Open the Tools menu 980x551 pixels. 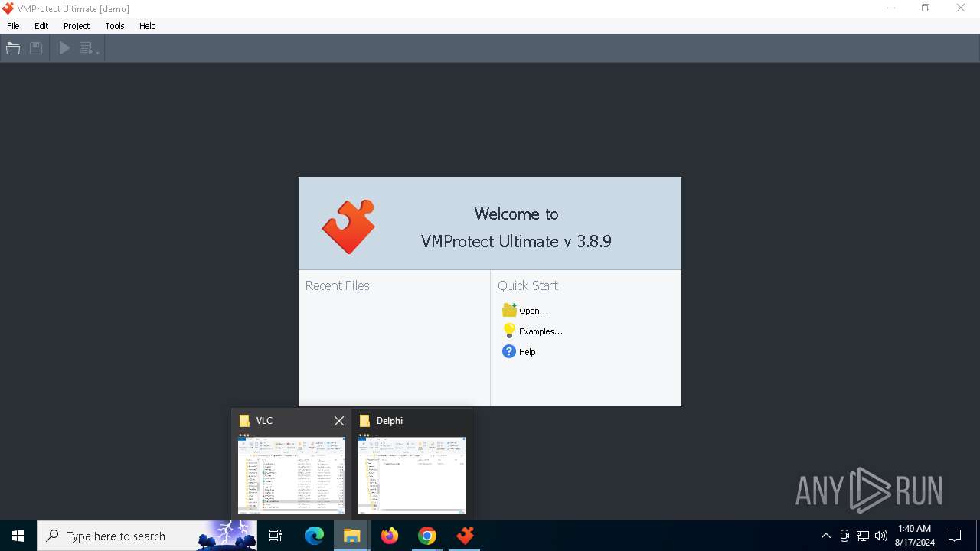(x=115, y=26)
